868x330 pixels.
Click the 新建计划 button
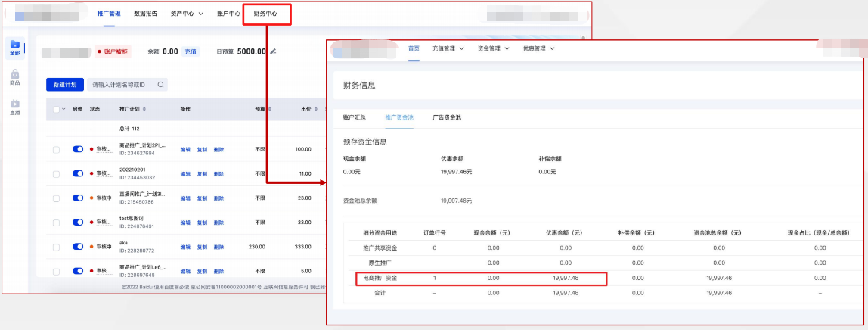coord(64,85)
